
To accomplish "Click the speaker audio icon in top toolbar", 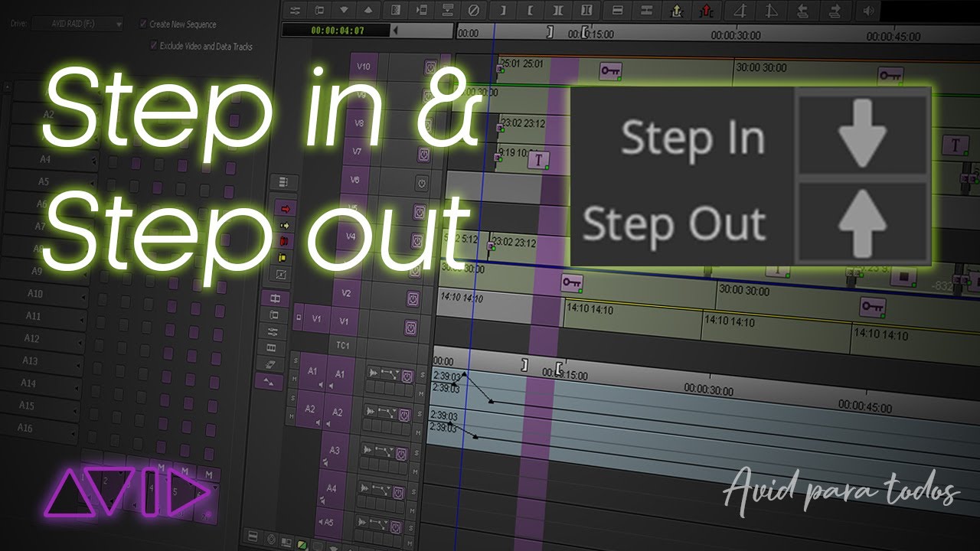I will coord(868,11).
